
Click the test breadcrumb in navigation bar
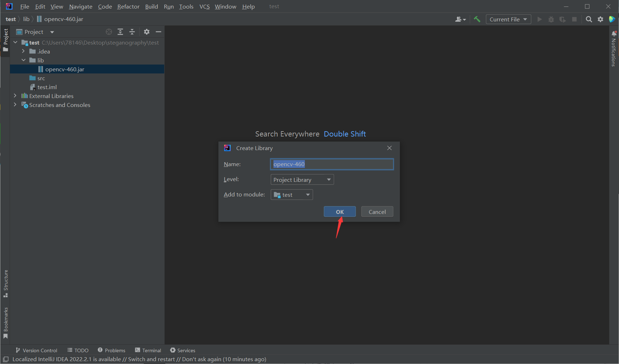[x=11, y=19]
